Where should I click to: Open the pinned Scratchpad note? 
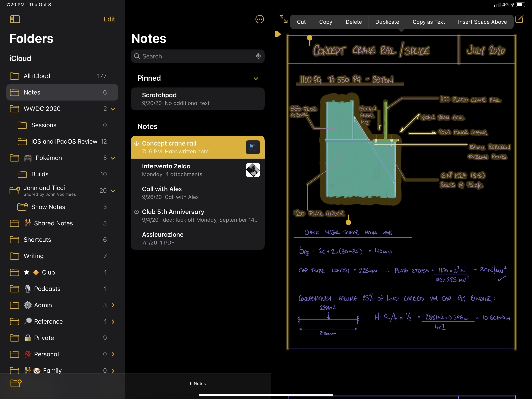click(x=198, y=99)
